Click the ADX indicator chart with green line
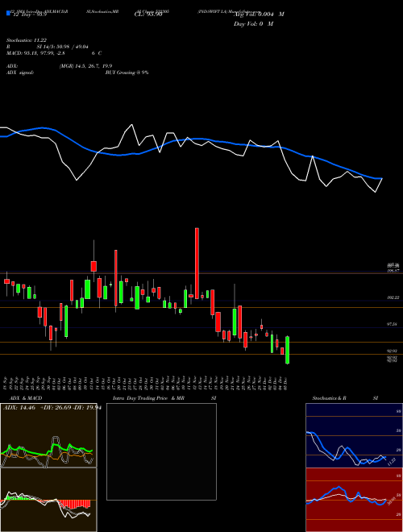Viewport: 403px width, 532px height. tap(48, 435)
